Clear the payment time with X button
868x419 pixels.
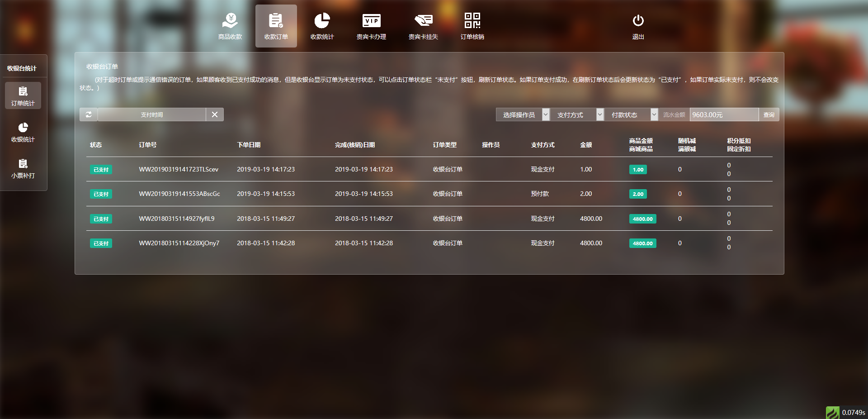215,114
